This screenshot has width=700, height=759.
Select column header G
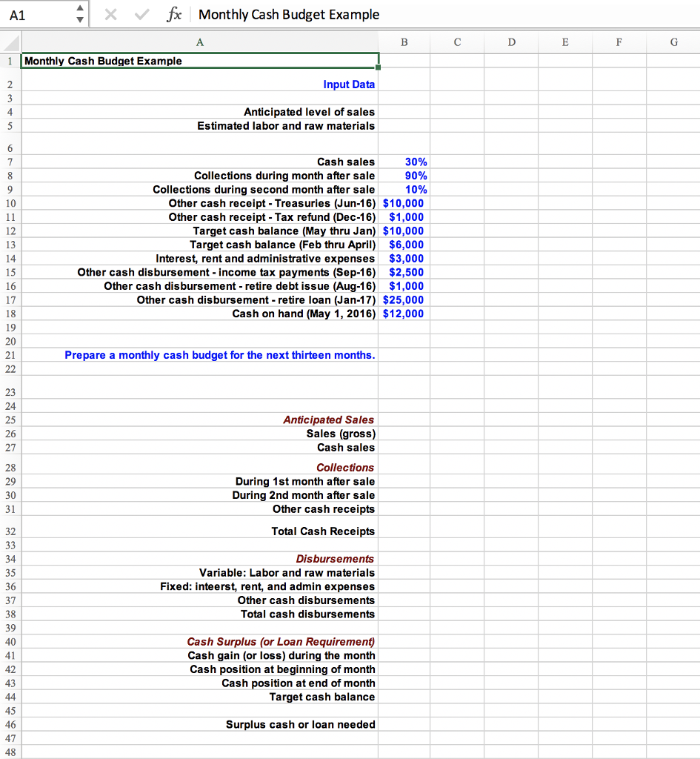[x=673, y=42]
